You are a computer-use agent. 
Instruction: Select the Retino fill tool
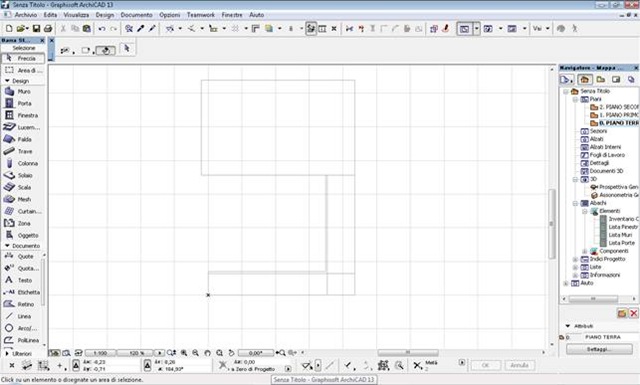(21, 304)
